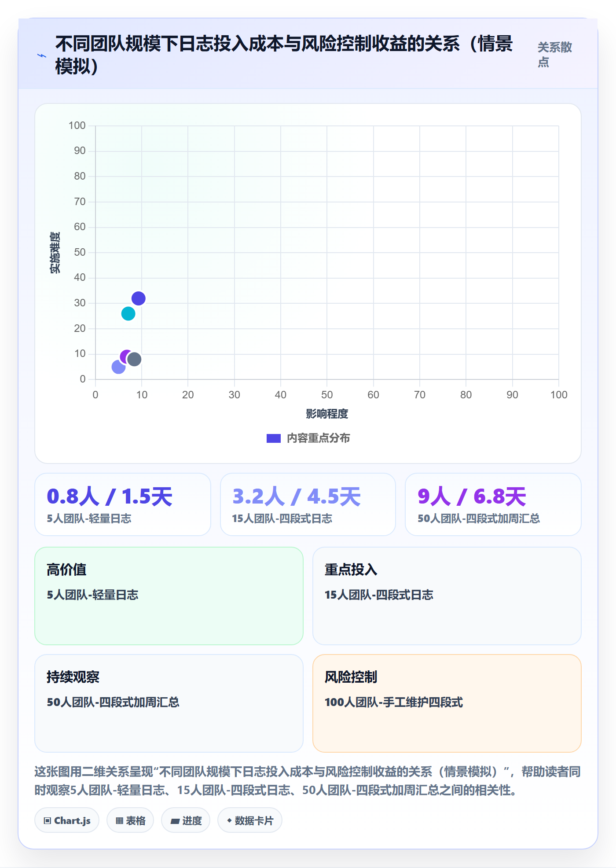The width and height of the screenshot is (616, 868).
Task: Toggle the 内容重点分布 legend swatch
Action: point(273,438)
